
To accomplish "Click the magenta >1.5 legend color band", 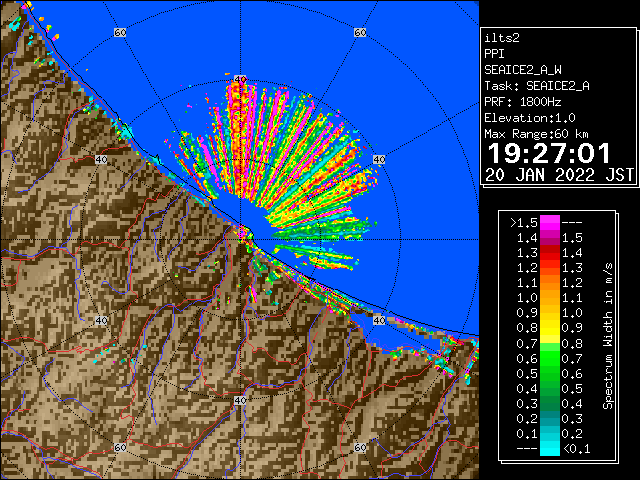I will coord(550,222).
